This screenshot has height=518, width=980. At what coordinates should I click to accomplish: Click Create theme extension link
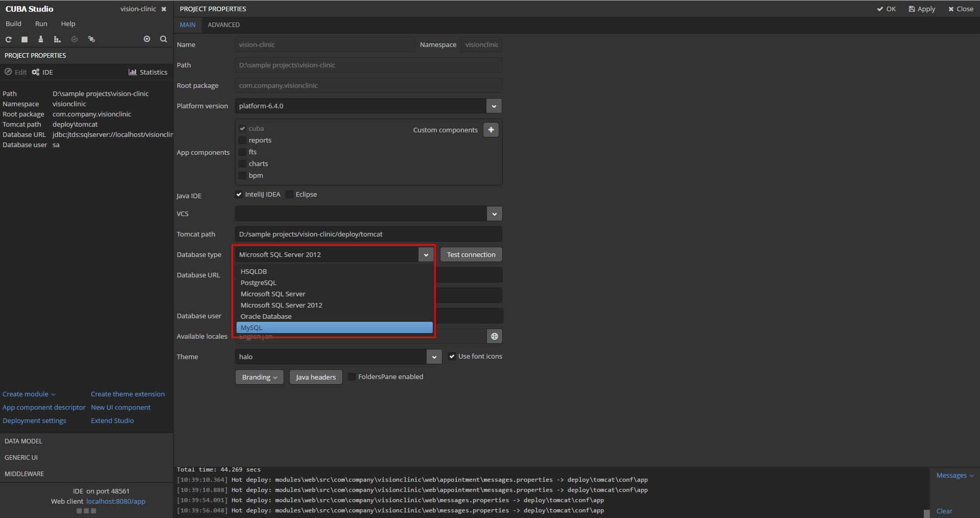coord(128,394)
